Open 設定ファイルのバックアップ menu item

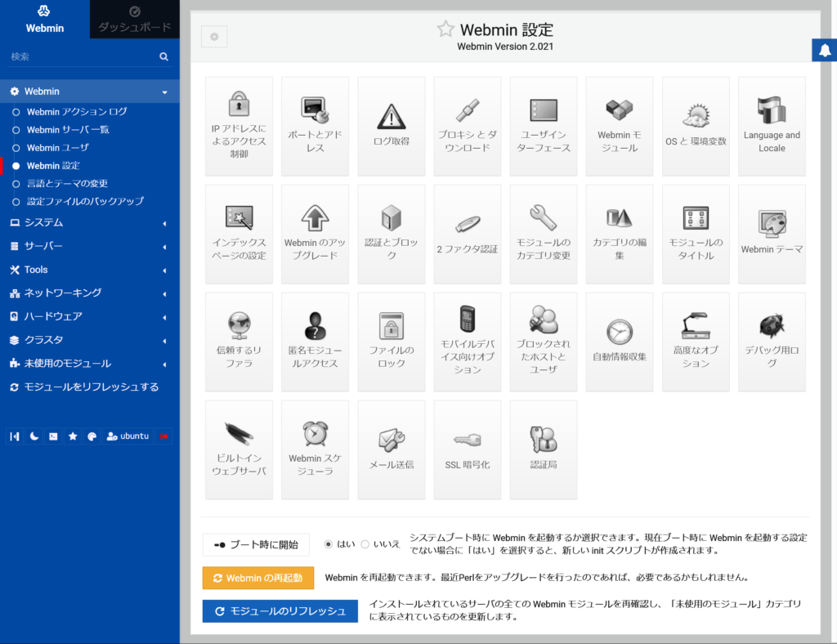click(85, 201)
